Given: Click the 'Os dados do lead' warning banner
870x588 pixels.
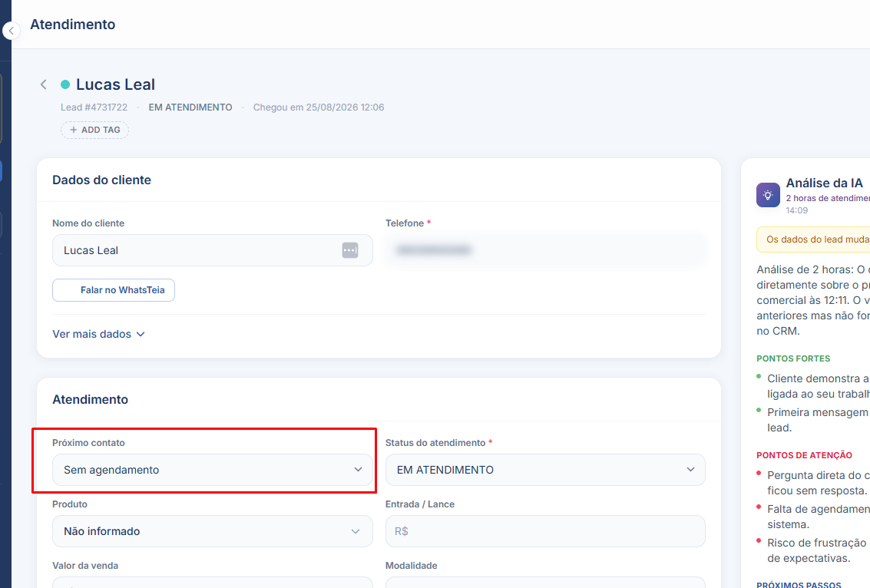Looking at the screenshot, I should (x=813, y=239).
